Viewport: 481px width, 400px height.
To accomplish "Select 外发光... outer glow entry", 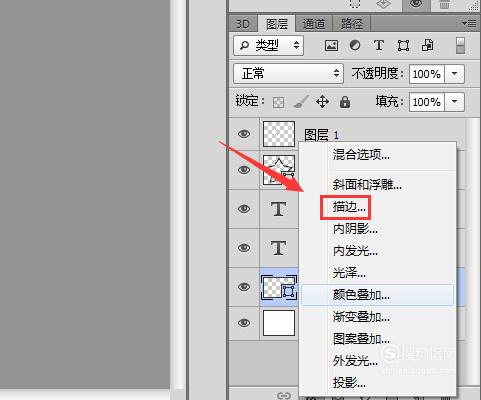I will coord(377,361).
